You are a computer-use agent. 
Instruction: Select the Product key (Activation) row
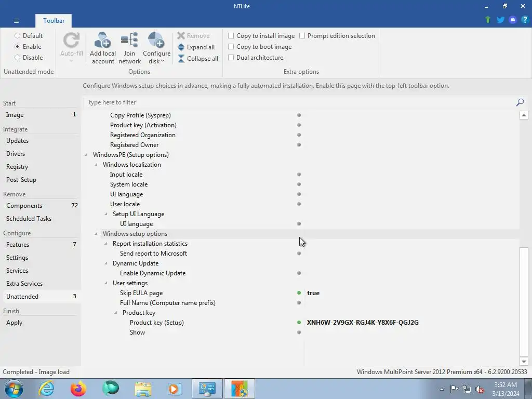click(301, 125)
